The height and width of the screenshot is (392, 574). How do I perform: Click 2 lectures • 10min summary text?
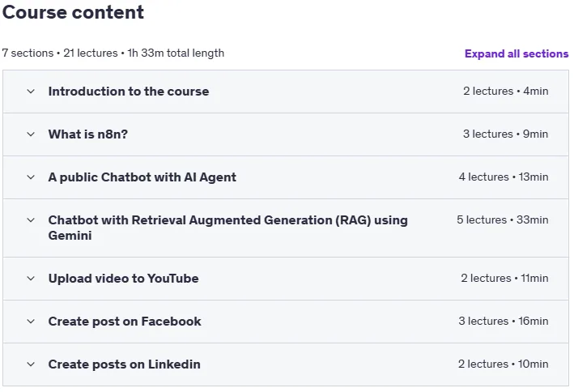coord(503,364)
